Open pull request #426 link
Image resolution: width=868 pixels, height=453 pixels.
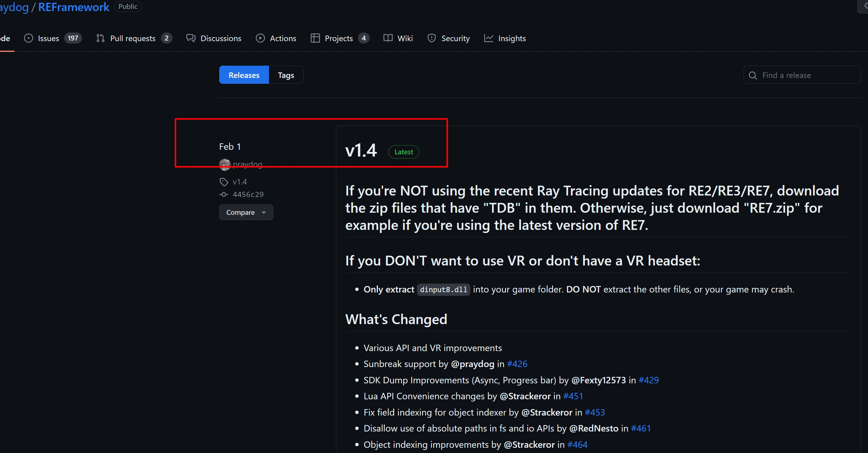[x=517, y=364]
